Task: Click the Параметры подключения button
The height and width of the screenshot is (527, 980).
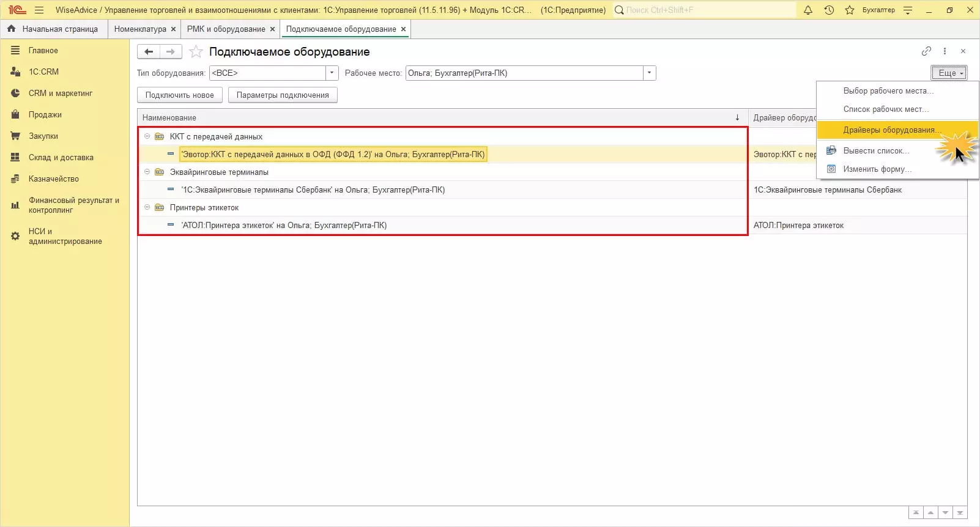Action: [x=283, y=95]
